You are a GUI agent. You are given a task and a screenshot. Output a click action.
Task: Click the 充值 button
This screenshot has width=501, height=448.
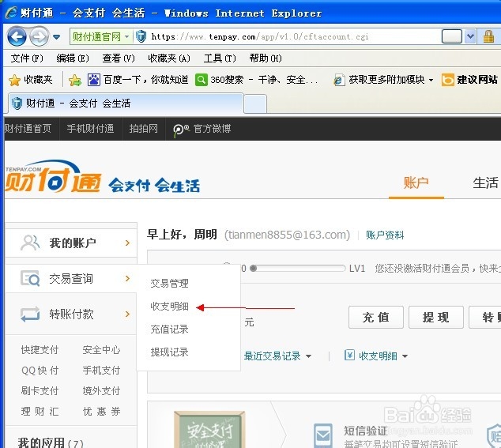pyautogui.click(x=376, y=318)
